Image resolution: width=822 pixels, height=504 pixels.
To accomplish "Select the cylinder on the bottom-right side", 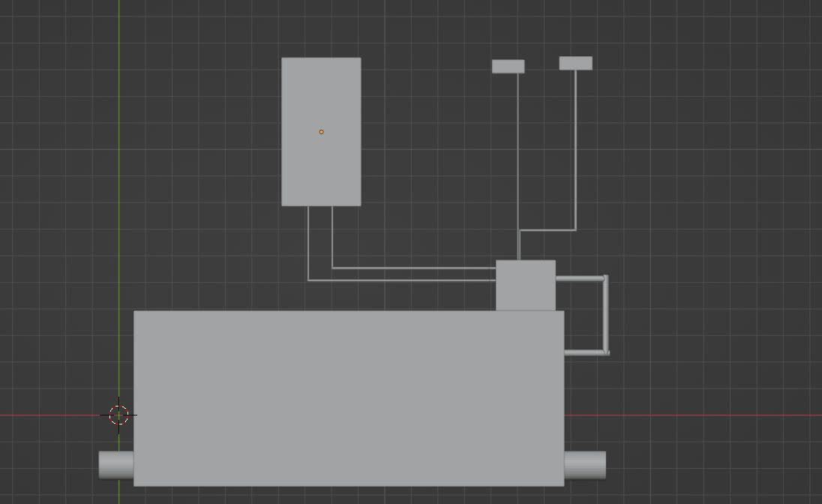I will pos(585,465).
